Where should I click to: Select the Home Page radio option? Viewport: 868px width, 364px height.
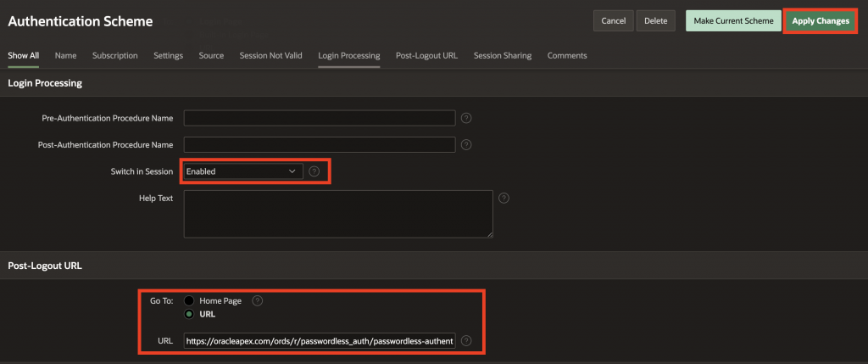[189, 301]
